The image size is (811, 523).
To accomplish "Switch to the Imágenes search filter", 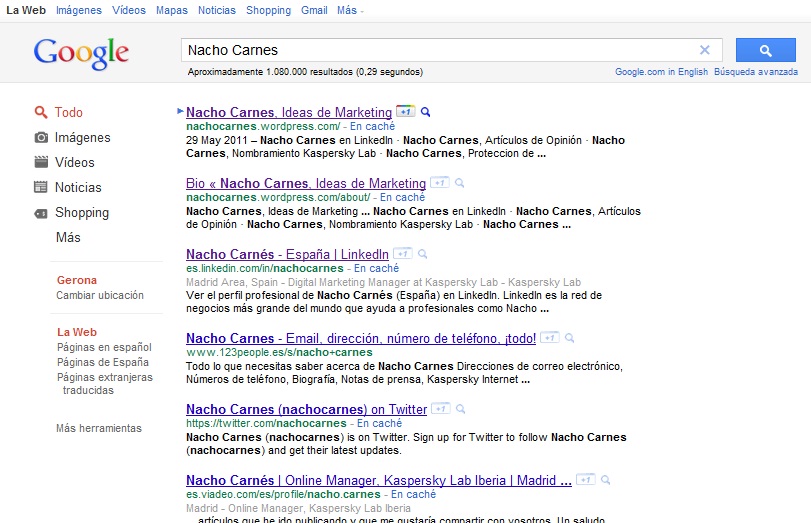I will (x=82, y=137).
